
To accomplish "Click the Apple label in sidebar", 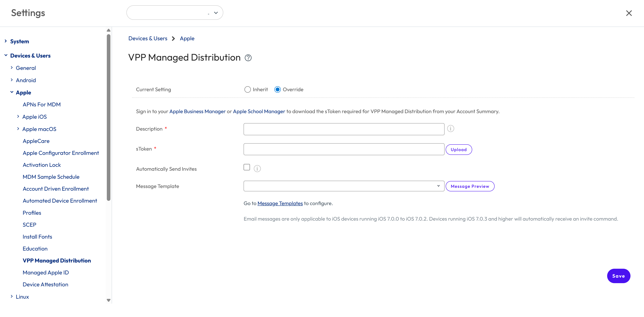I will point(24,93).
